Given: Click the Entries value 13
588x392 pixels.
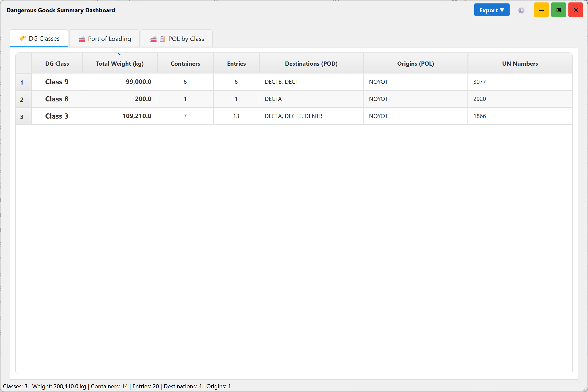Looking at the screenshot, I should (x=236, y=116).
